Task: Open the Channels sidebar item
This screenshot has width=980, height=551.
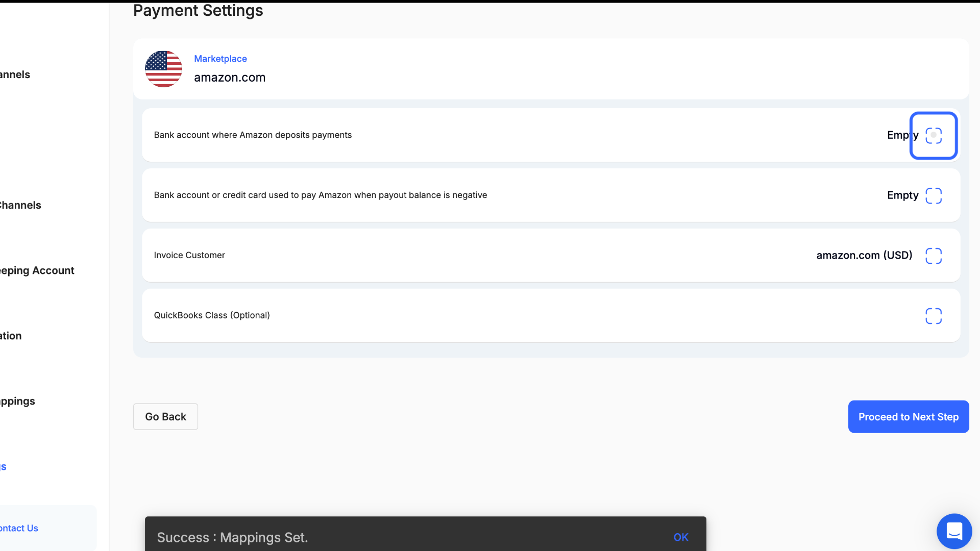Action: click(20, 205)
